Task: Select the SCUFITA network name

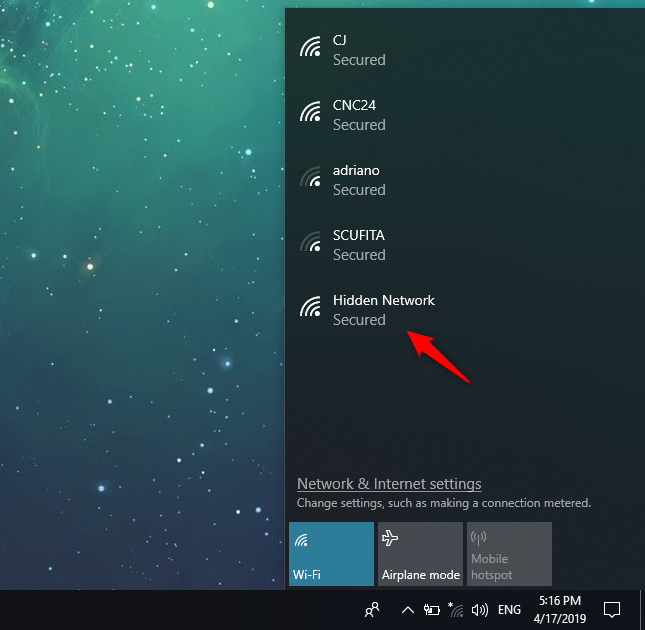Action: [x=359, y=235]
